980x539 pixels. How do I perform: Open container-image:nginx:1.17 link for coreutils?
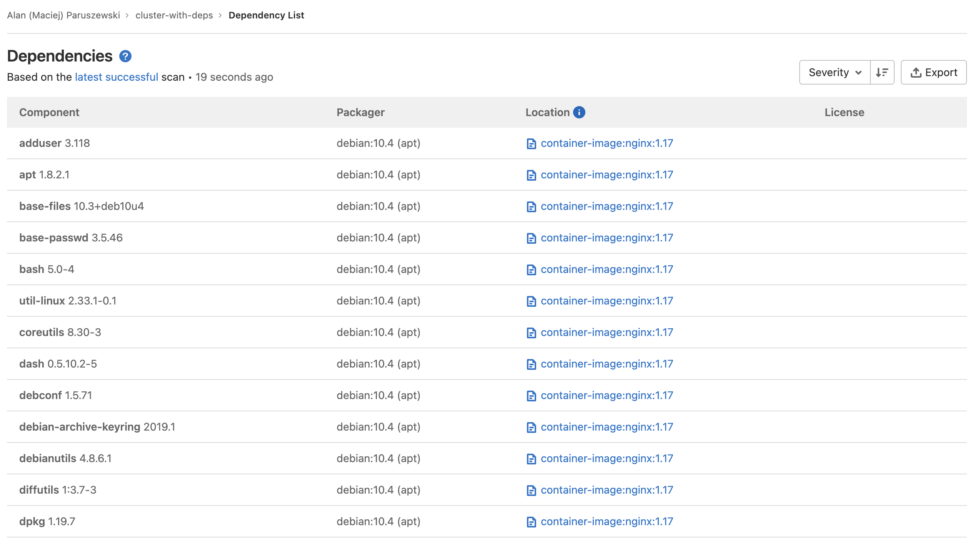(607, 332)
